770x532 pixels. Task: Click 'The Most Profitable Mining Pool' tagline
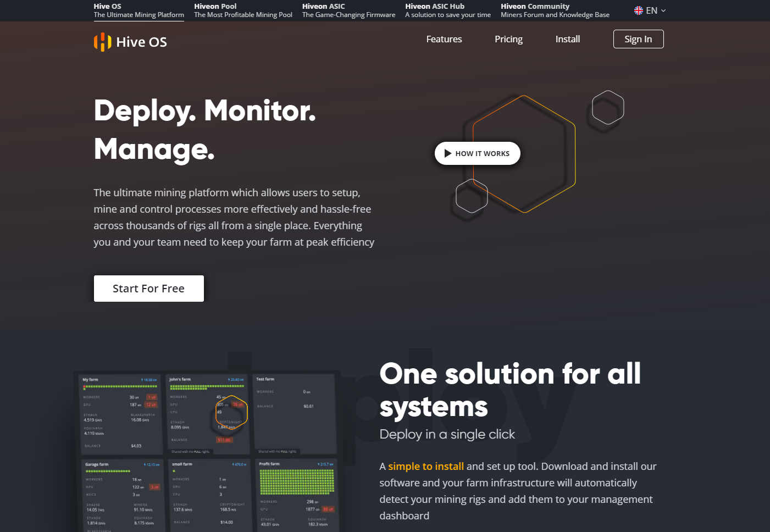coord(243,15)
